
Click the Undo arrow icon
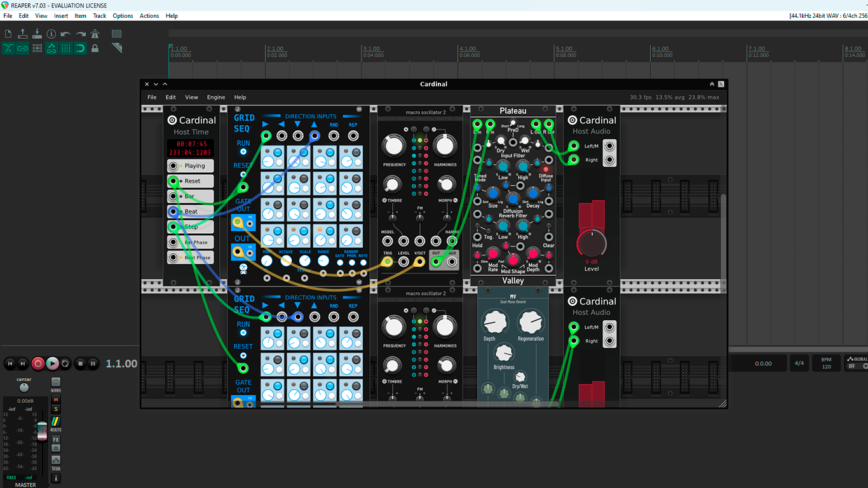tap(65, 34)
